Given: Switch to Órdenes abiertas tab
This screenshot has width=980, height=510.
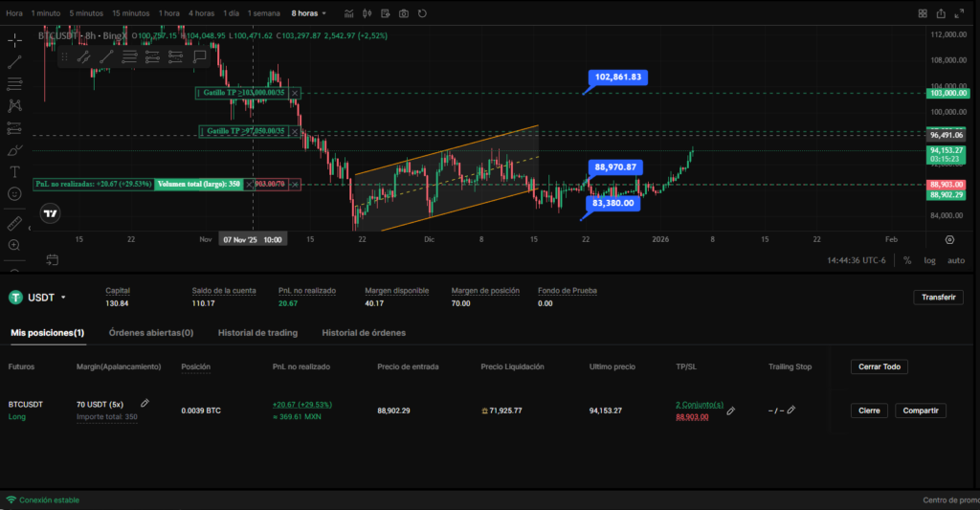Looking at the screenshot, I should 151,333.
